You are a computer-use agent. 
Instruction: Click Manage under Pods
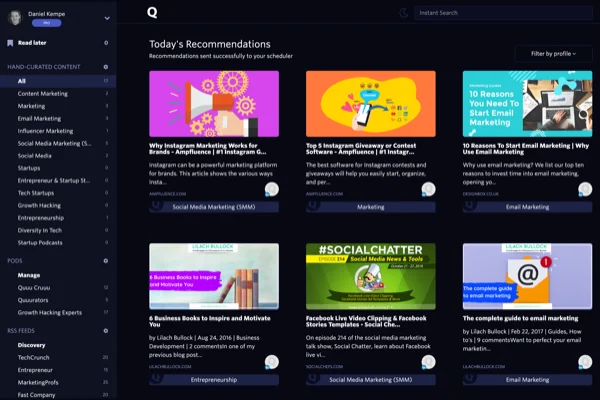[29, 275]
